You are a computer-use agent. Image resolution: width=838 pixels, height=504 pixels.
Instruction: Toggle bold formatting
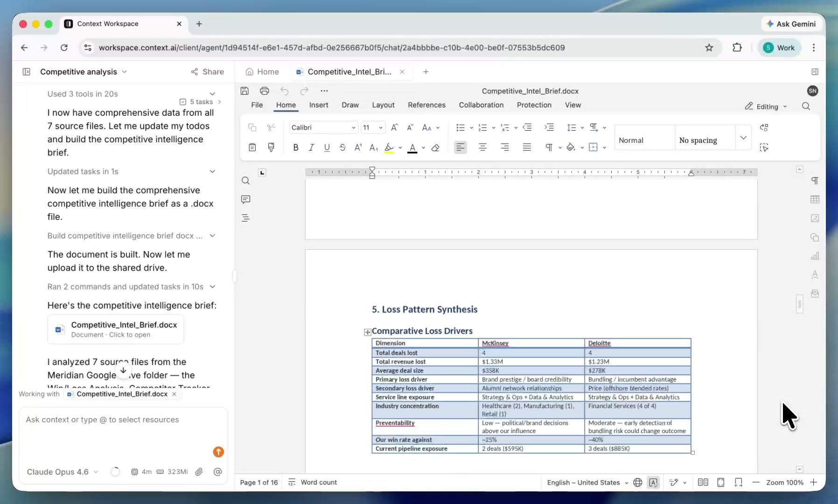click(x=295, y=147)
